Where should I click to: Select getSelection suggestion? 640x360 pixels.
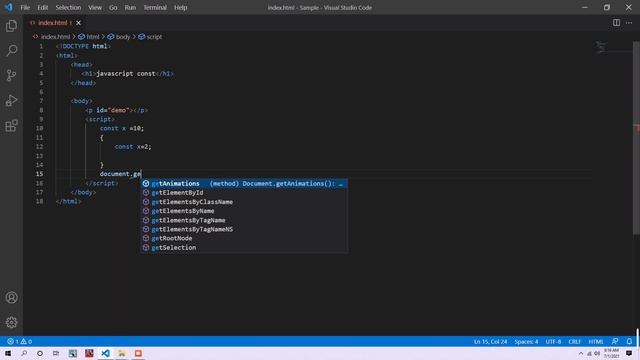tap(244, 248)
